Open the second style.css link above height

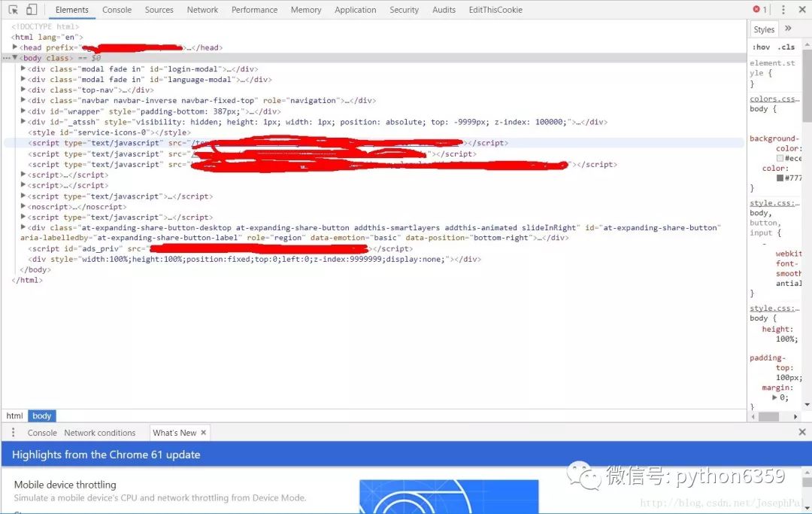click(x=774, y=308)
